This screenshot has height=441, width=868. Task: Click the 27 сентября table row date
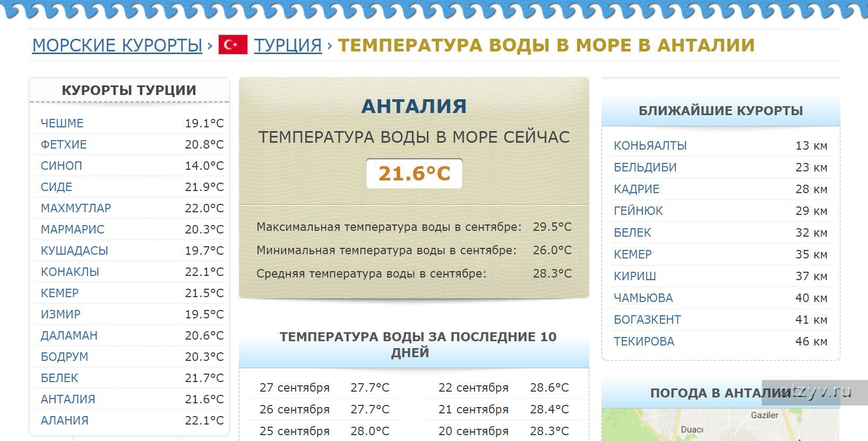pos(295,388)
